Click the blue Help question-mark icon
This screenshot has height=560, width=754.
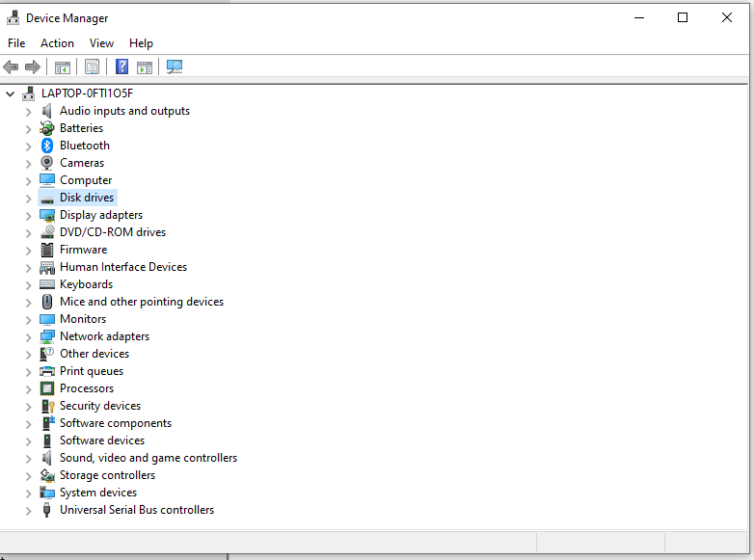pyautogui.click(x=122, y=67)
